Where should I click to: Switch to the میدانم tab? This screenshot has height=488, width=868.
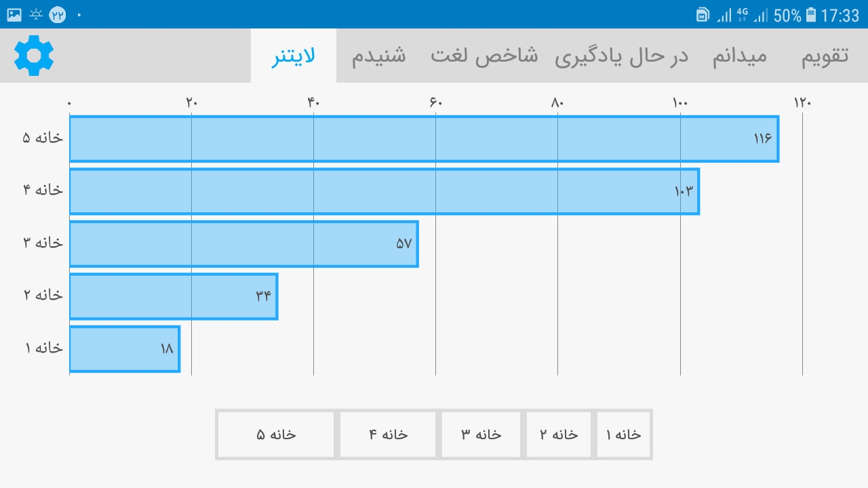[740, 56]
